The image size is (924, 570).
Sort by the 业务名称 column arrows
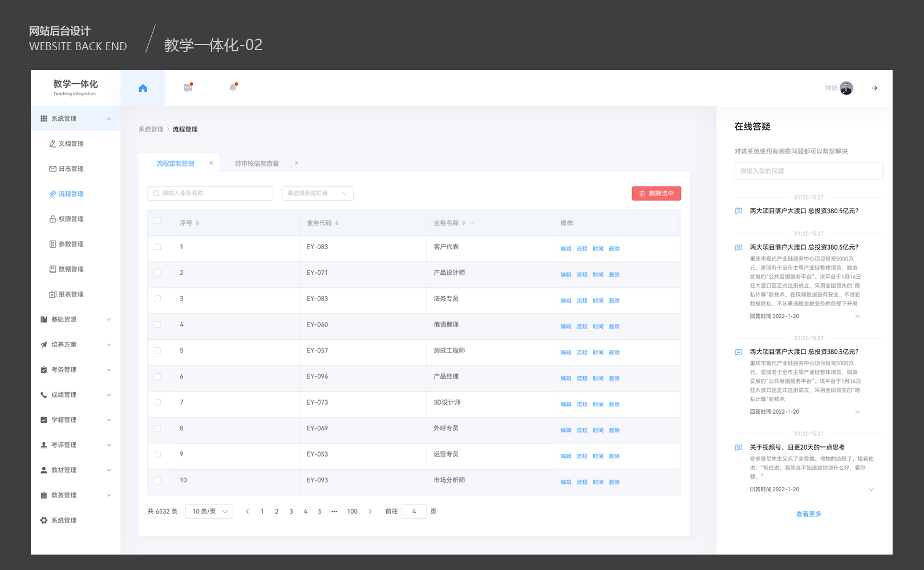[464, 223]
